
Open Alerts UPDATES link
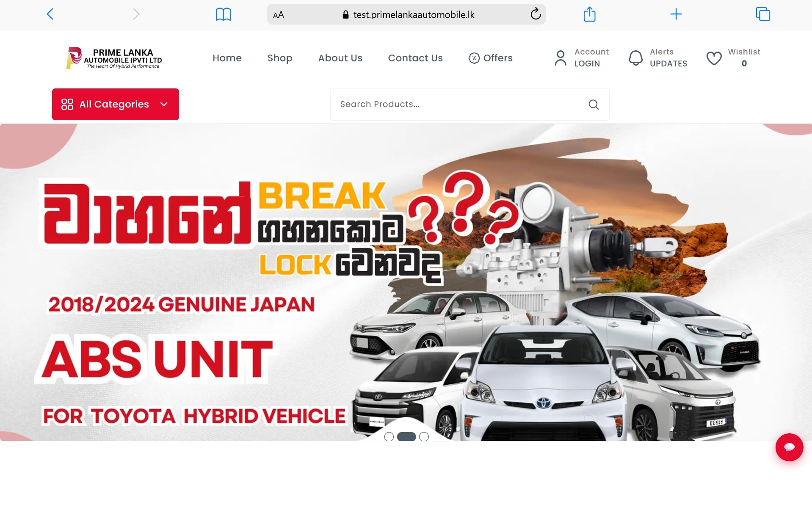[x=668, y=58]
